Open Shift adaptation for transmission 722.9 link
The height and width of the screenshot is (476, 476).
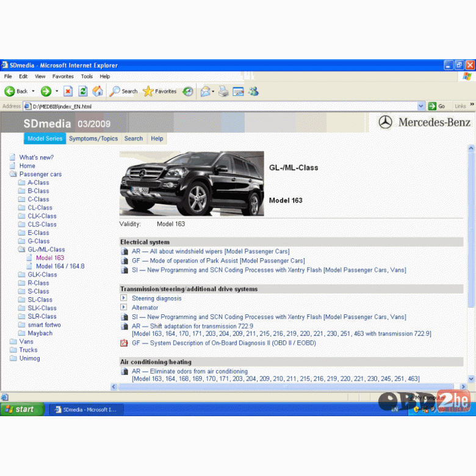coord(192,326)
